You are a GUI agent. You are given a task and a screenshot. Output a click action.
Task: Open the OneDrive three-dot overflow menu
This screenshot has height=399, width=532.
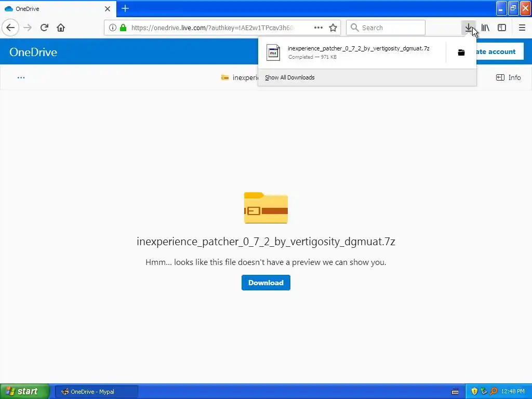coord(21,77)
